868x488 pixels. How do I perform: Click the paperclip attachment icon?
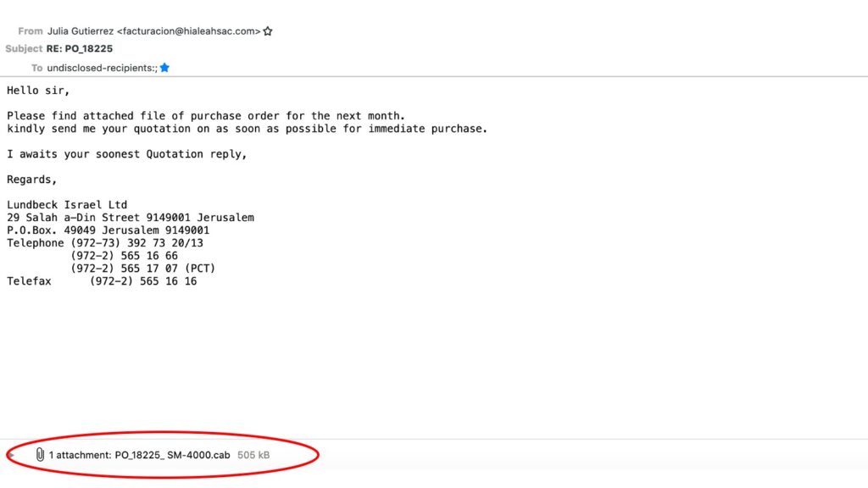[x=40, y=455]
